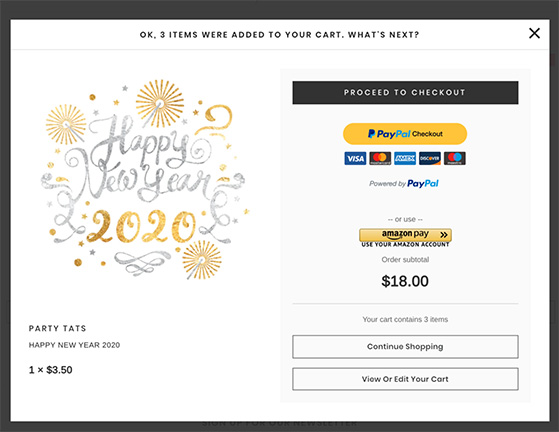Viewport: 559px width, 432px height.
Task: Click the '3 items were added' header text
Action: tap(280, 35)
